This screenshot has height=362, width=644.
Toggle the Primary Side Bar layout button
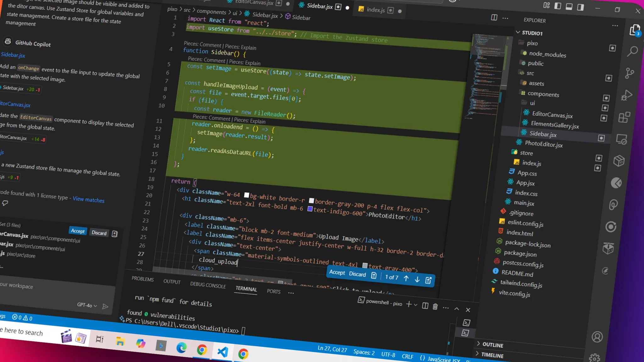(x=558, y=6)
